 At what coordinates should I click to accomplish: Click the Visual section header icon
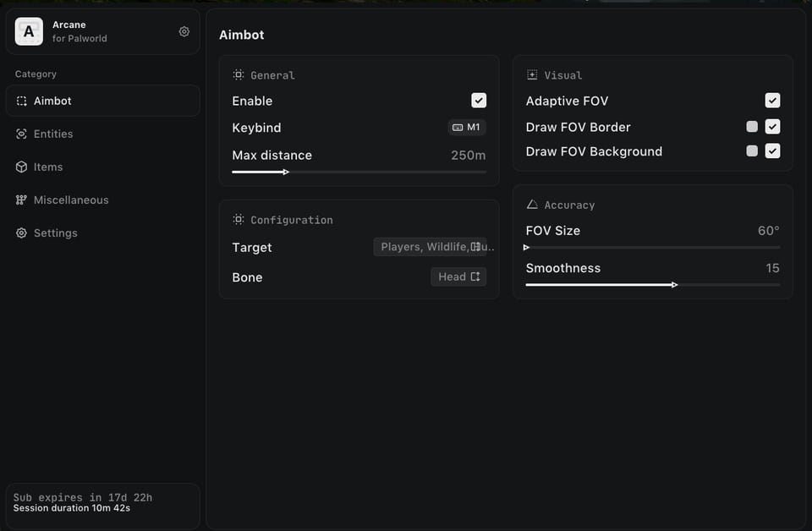(532, 75)
